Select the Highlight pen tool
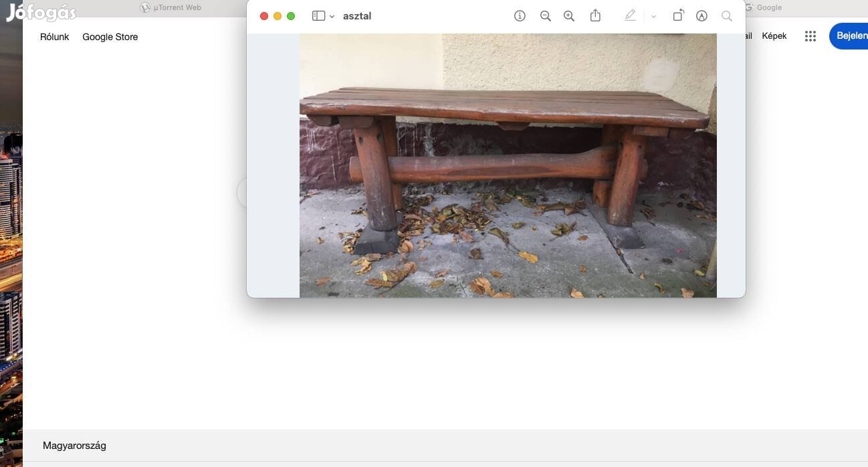This screenshot has width=868, height=467. point(630,16)
